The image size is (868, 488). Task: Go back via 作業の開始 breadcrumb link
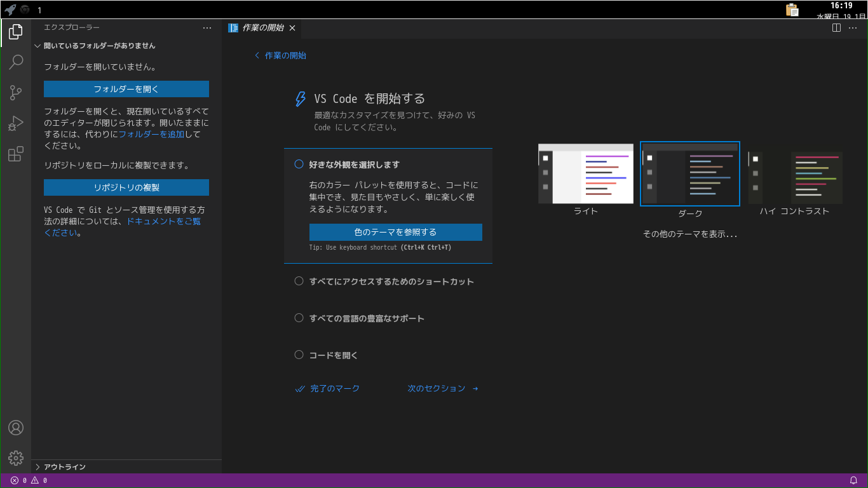(280, 55)
